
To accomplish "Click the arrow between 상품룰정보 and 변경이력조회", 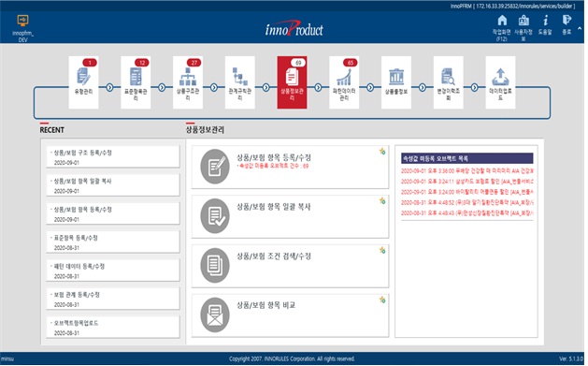I will [423, 87].
